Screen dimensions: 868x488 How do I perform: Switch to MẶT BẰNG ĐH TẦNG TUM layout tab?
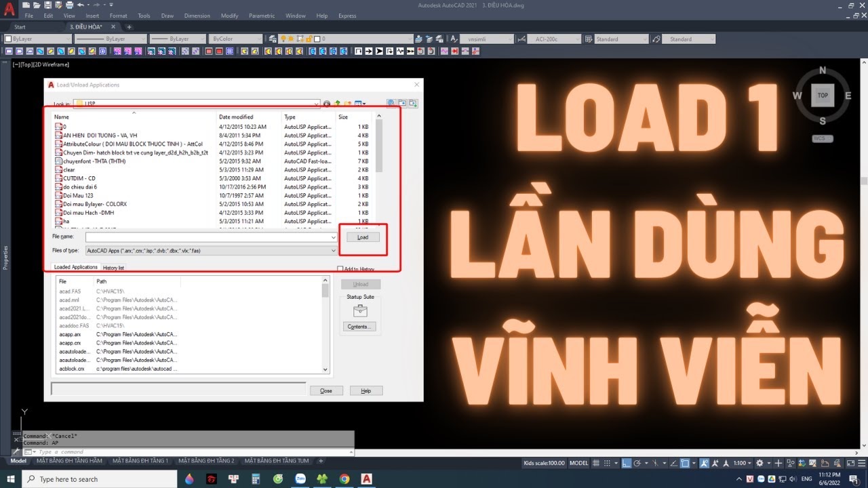point(276,461)
